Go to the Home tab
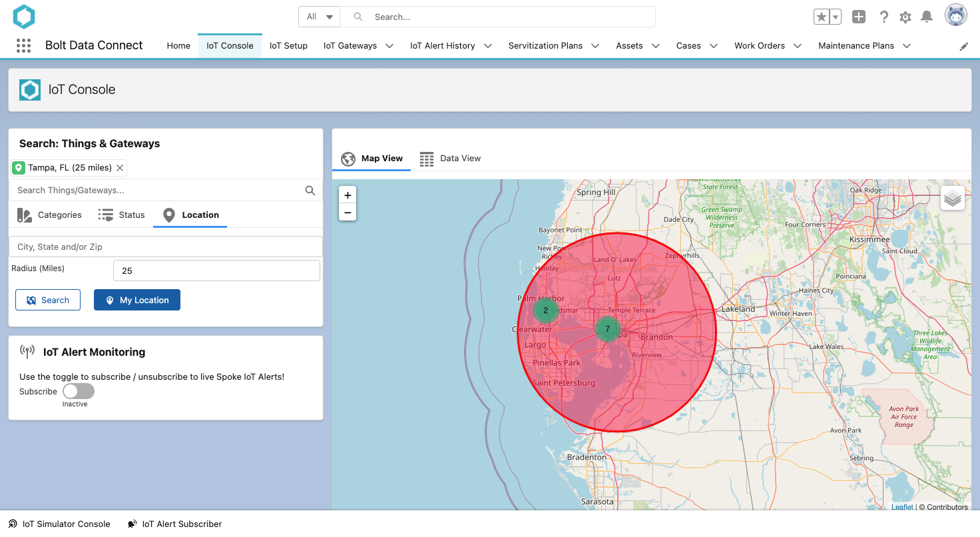Screen dimensions: 980x537 click(178, 46)
